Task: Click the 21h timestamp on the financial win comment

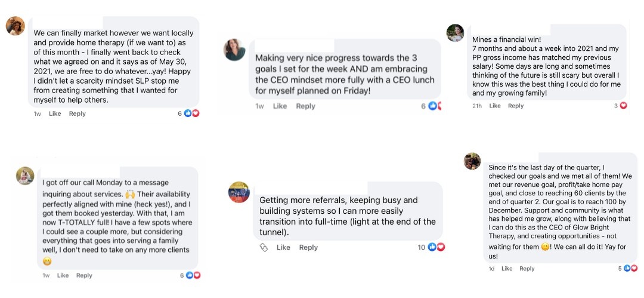Action: [x=477, y=106]
